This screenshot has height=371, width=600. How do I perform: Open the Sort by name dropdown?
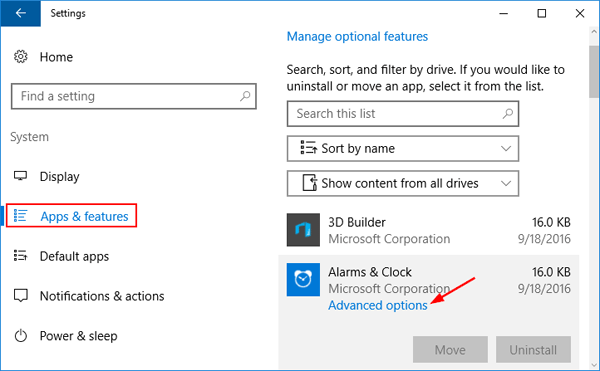point(403,148)
